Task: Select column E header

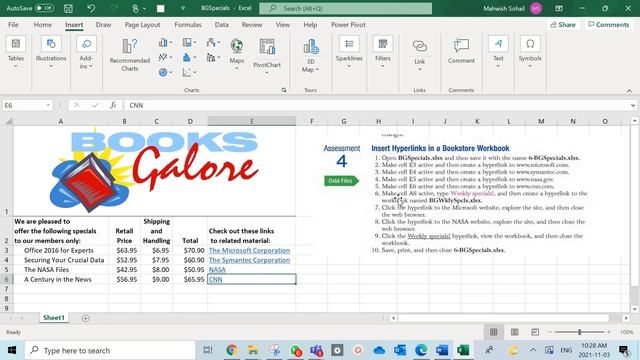Action: coord(251,121)
